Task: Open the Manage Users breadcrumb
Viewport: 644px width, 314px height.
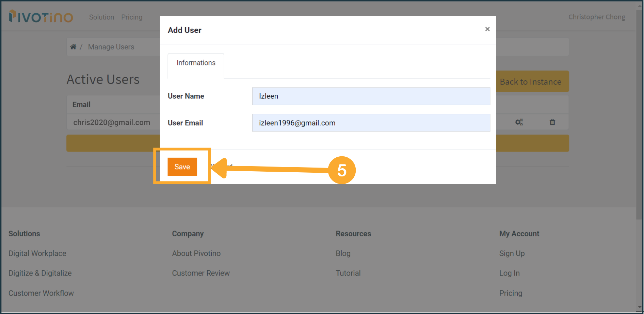Action: point(111,47)
